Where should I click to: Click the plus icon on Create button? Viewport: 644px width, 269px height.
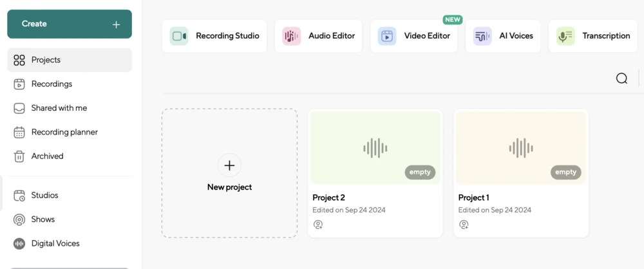point(116,24)
